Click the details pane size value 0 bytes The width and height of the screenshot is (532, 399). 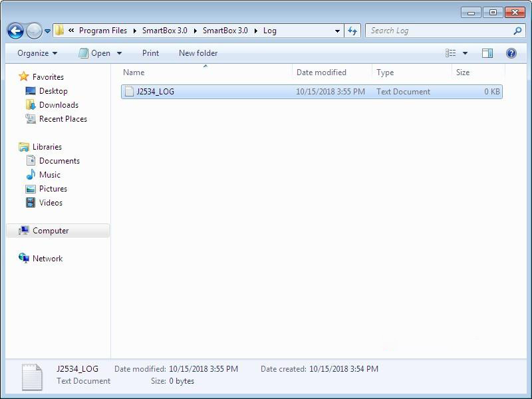pyautogui.click(x=182, y=381)
